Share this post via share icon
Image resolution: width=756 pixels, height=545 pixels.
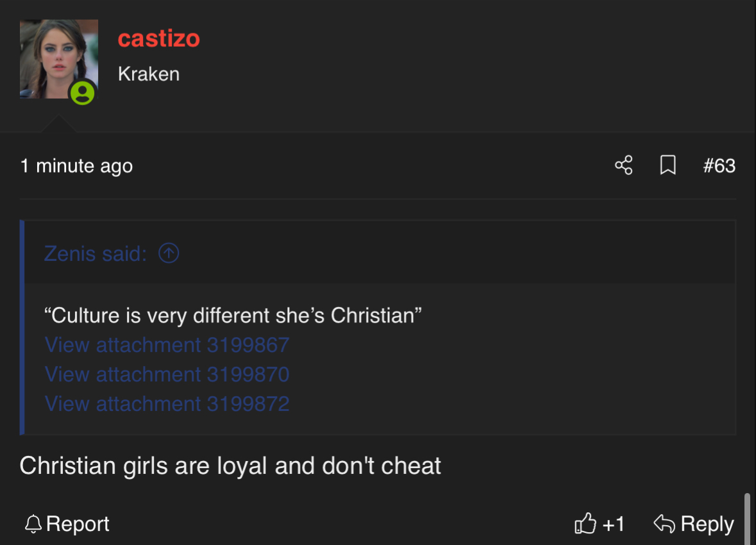pyautogui.click(x=623, y=165)
